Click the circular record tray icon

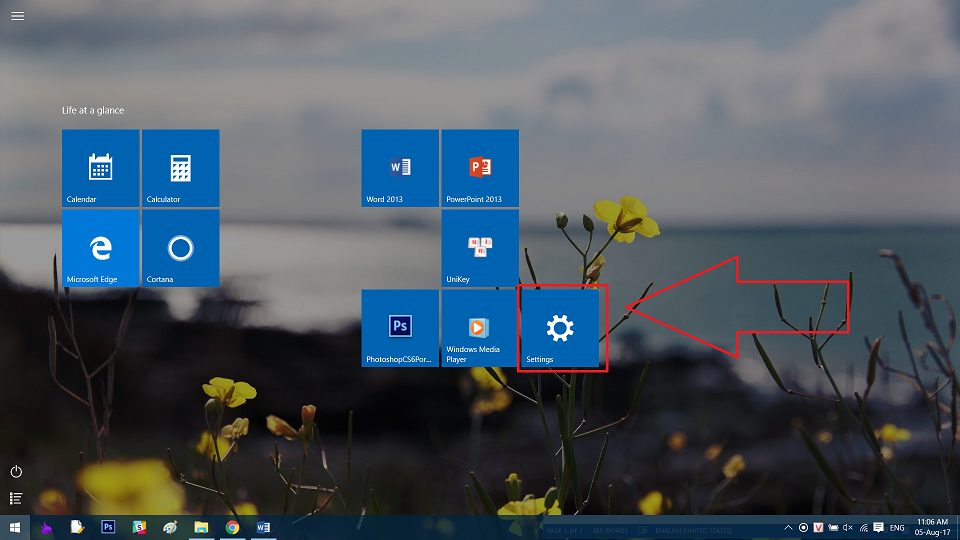803,528
